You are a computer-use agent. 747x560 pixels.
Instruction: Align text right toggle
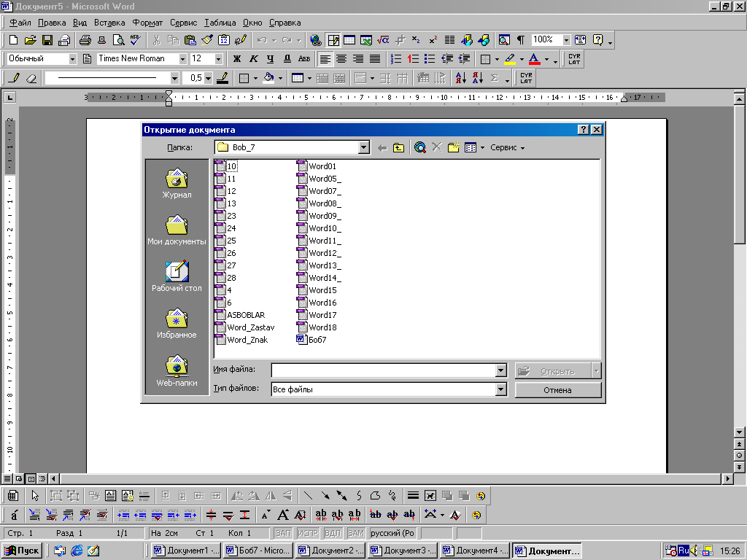click(357, 59)
